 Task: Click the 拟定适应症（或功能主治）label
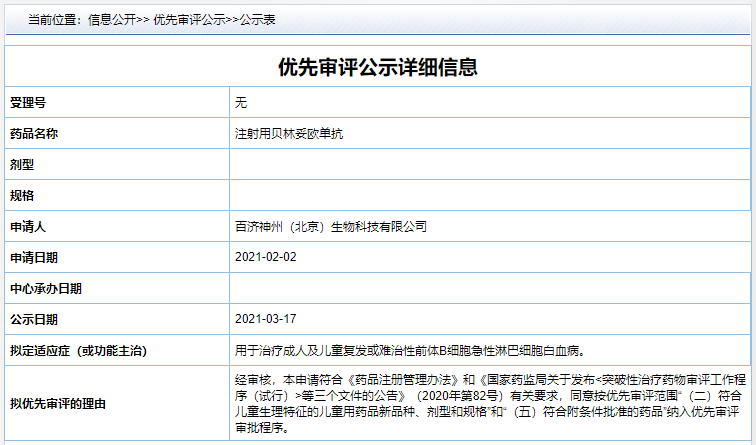pos(79,351)
